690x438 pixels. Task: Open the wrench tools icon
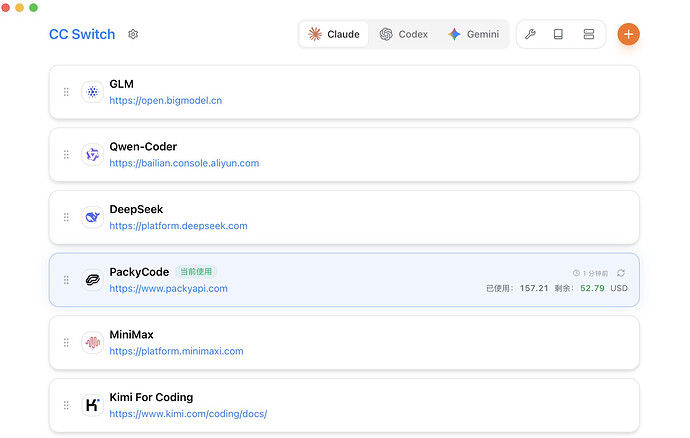[x=530, y=34]
